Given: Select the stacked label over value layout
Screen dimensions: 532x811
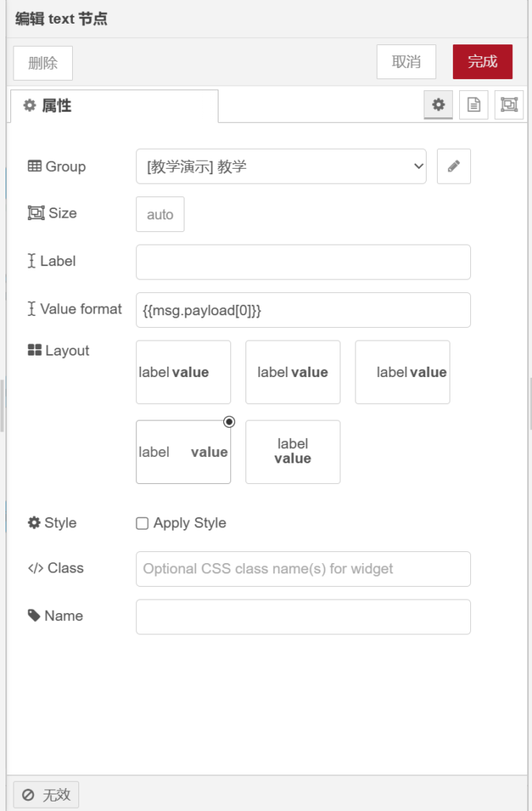Looking at the screenshot, I should coord(292,451).
